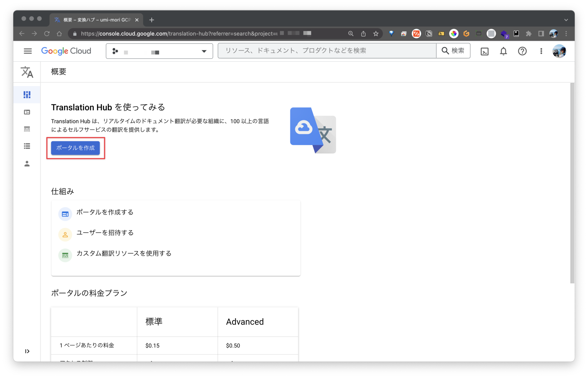Open a new browser tab with the plus button
Screen dimensions: 588x378
(152, 20)
